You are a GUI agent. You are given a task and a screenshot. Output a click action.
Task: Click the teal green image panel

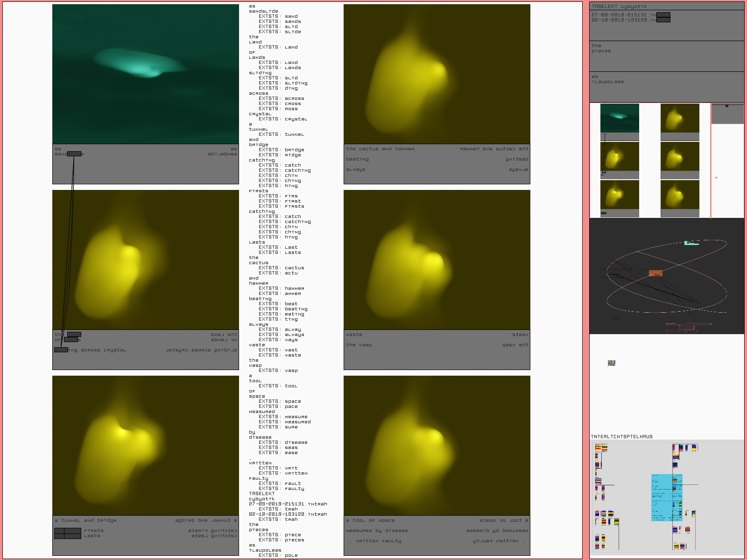click(145, 74)
